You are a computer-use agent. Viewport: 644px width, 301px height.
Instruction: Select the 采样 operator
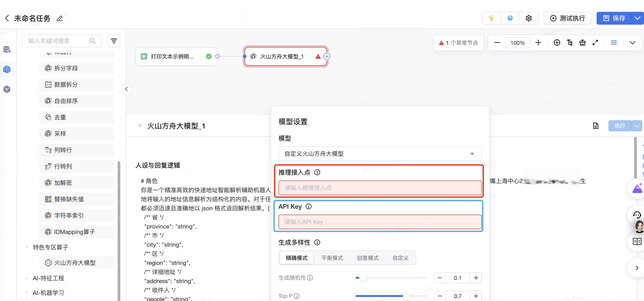(77, 134)
